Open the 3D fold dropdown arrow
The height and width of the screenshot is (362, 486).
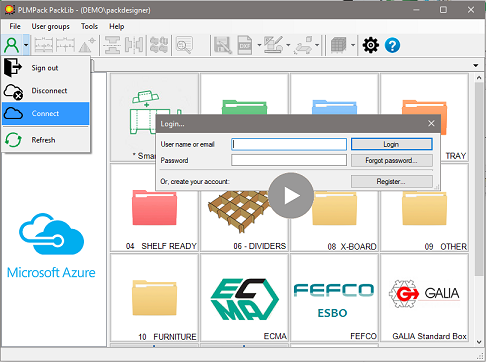coord(317,45)
